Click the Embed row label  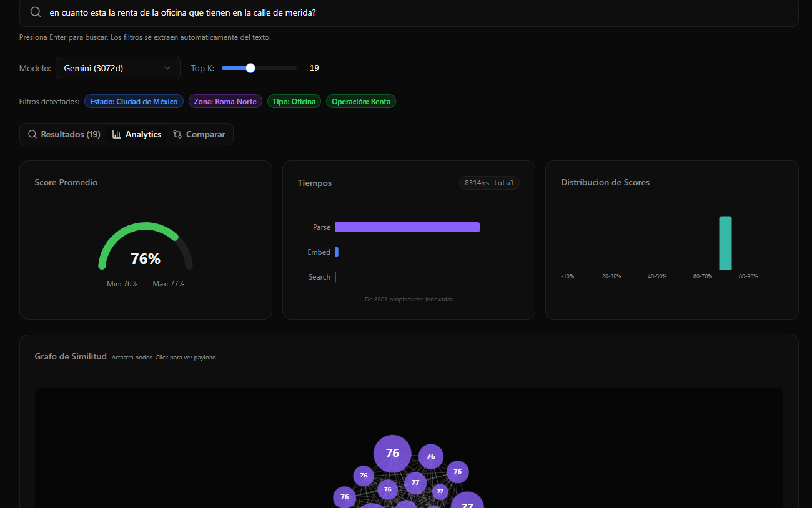319,252
